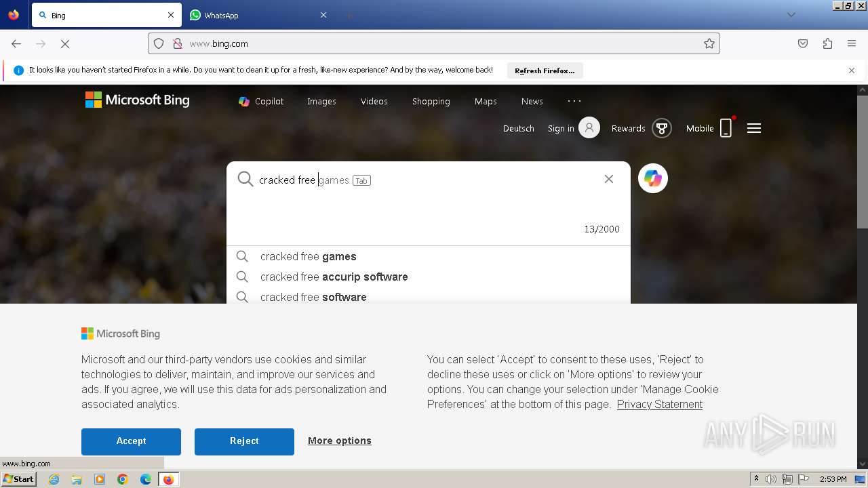Screen dimensions: 868x488
Task: Select the Bing tab
Action: coord(105,15)
